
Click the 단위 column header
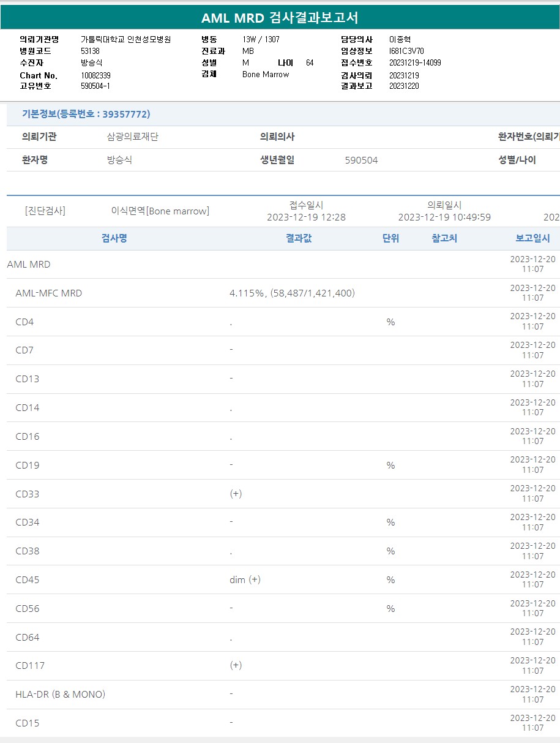390,239
